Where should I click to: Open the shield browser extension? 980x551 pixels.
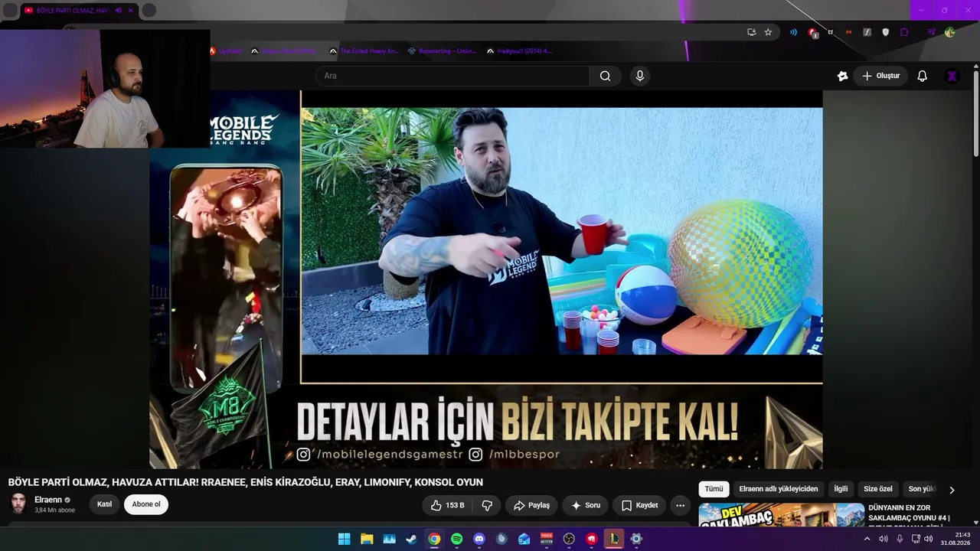(886, 32)
